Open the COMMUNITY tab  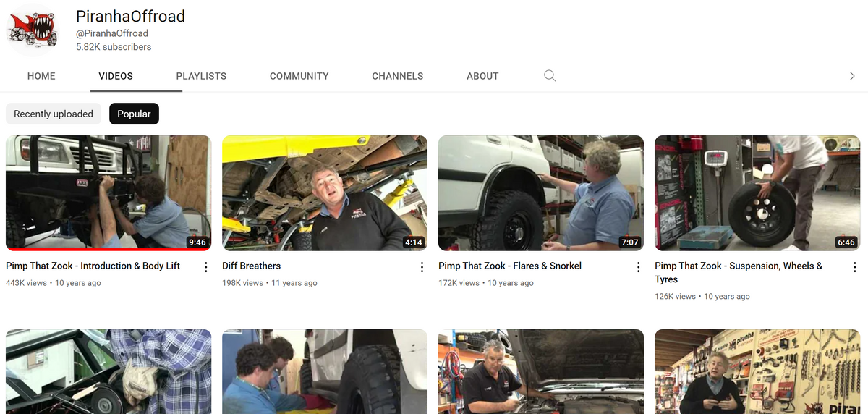[x=299, y=76]
